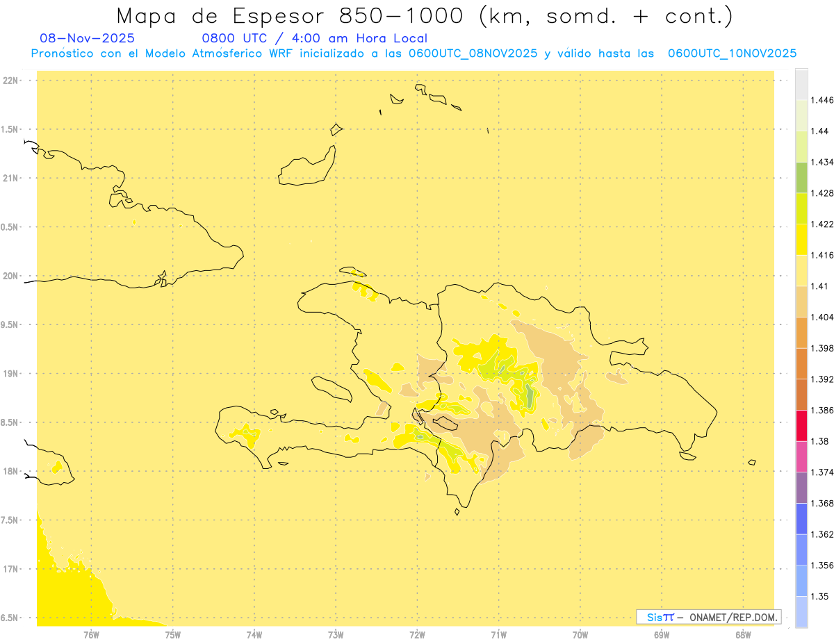Click the legend value "1.446"

[x=823, y=100]
